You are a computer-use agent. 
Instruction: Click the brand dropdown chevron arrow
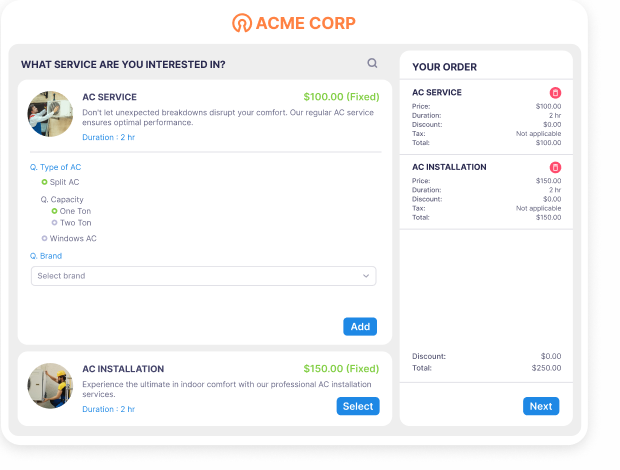[x=366, y=276]
